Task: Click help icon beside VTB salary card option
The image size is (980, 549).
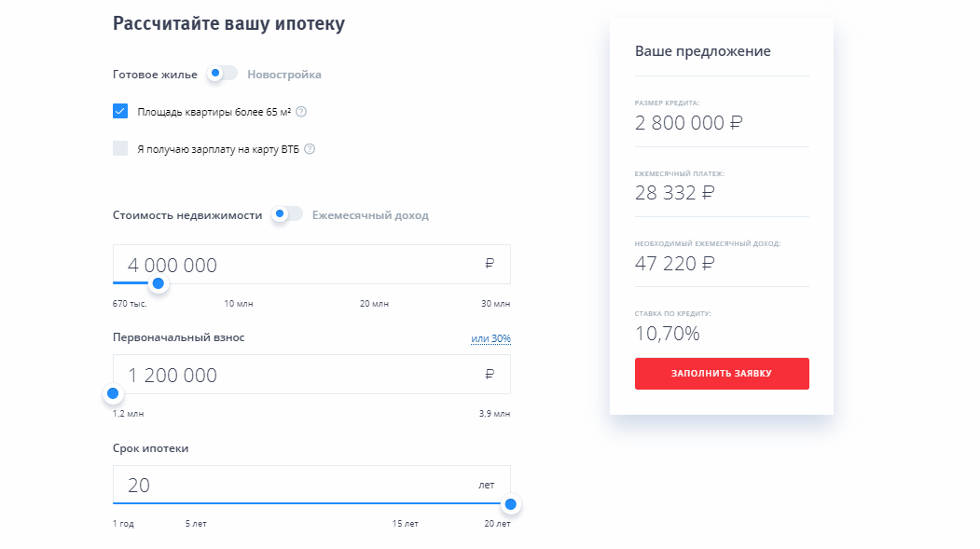Action: (310, 149)
